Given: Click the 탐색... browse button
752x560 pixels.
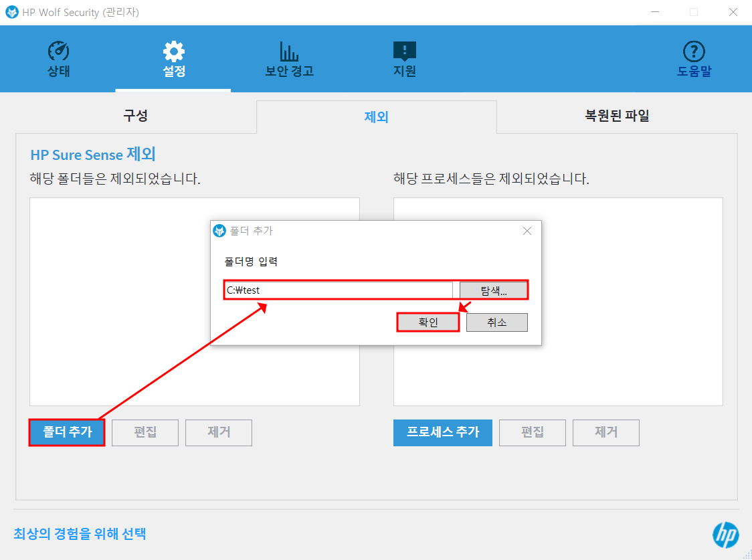Looking at the screenshot, I should tap(494, 290).
